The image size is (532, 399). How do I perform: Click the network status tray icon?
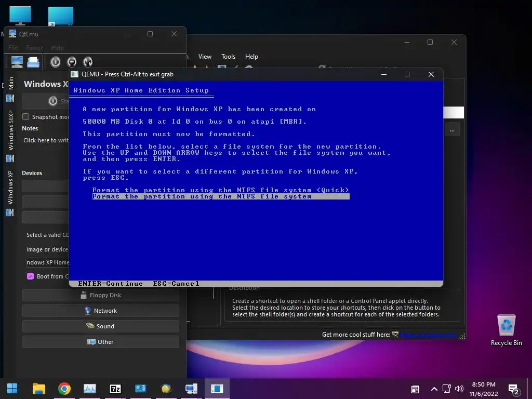click(x=447, y=389)
